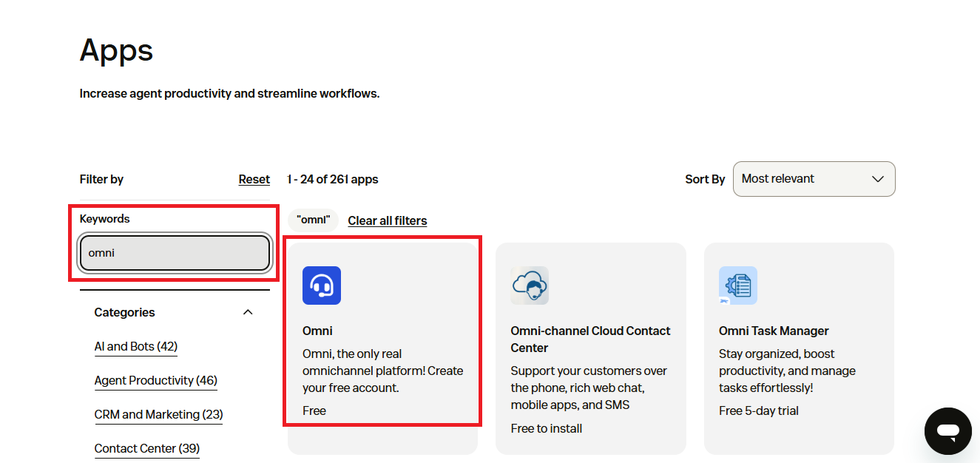Select the Cloud Contact Center description
Image resolution: width=980 pixels, height=463 pixels.
tap(589, 388)
